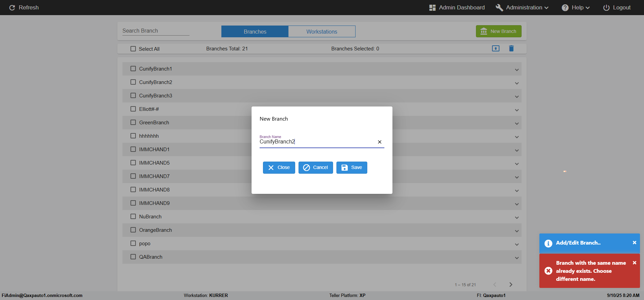Expand the CunifyBranch2 row chevron
644x300 pixels.
click(517, 83)
